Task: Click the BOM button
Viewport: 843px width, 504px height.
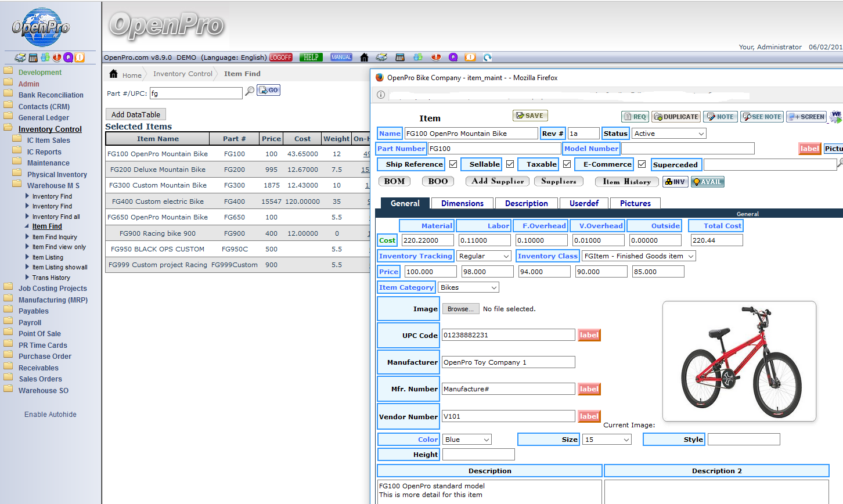Action: click(395, 181)
